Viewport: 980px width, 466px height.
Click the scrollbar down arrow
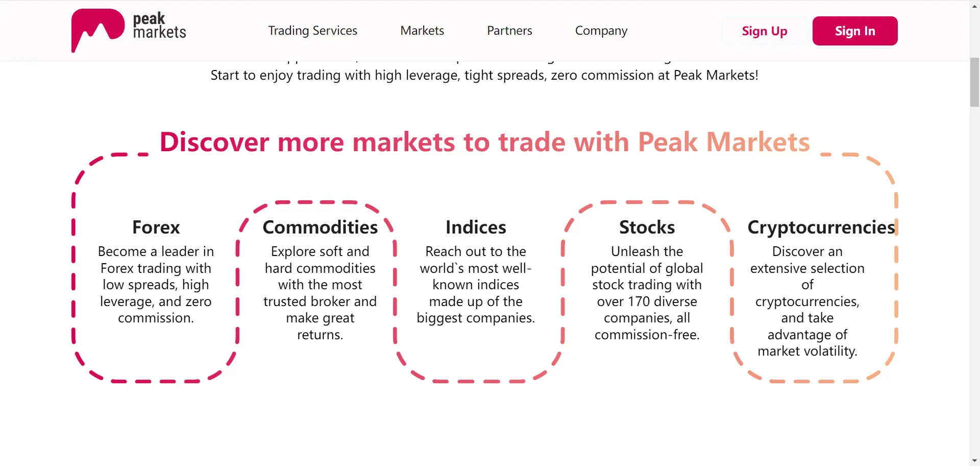pyautogui.click(x=975, y=461)
